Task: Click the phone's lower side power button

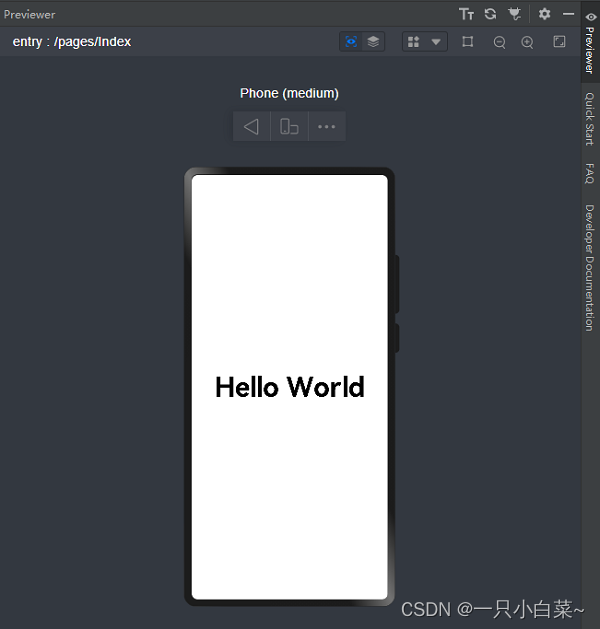Action: tap(396, 339)
